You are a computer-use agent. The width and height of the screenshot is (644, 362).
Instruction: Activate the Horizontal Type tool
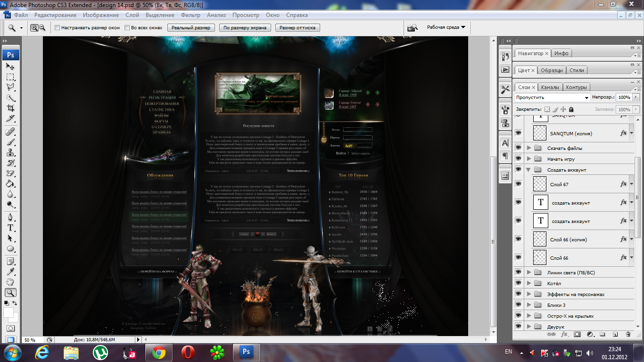pos(10,228)
